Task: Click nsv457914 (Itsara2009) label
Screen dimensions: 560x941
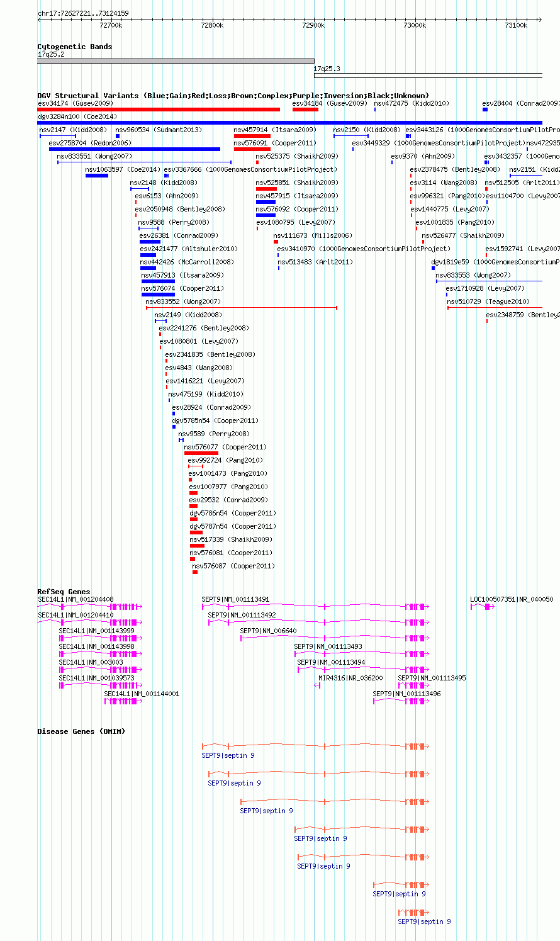Action: tap(275, 130)
